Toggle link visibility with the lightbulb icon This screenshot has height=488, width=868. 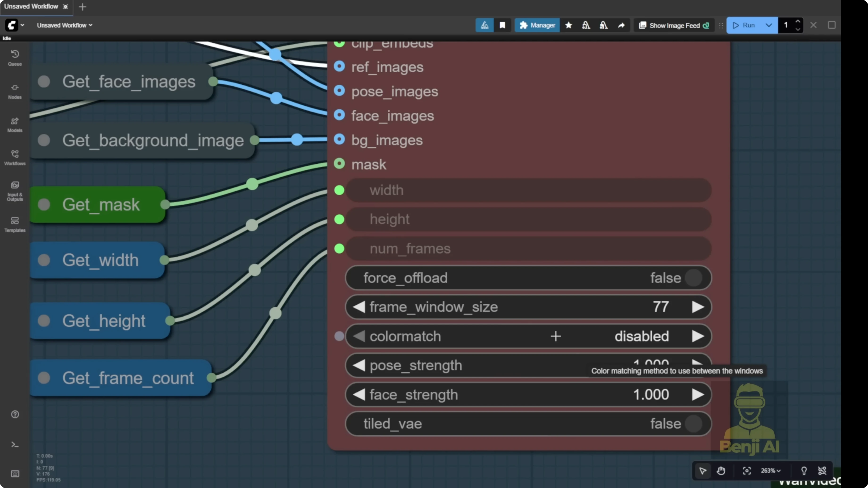[x=804, y=471]
